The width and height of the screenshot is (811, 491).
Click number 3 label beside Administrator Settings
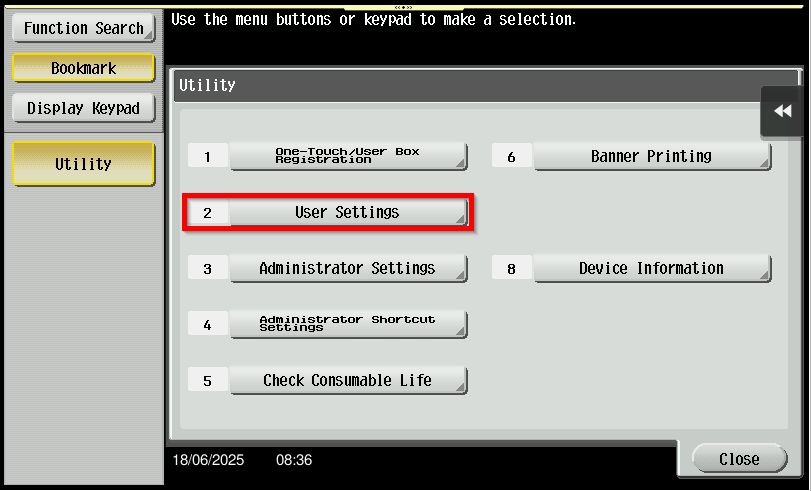pyautogui.click(x=208, y=269)
